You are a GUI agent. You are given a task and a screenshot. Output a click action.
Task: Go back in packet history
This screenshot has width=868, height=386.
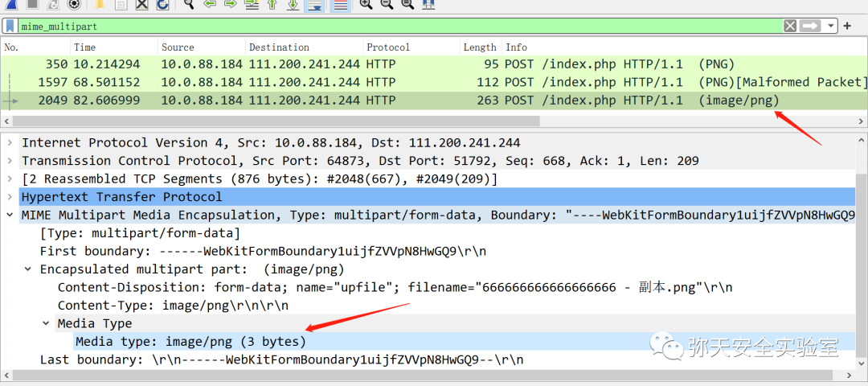pos(210,5)
